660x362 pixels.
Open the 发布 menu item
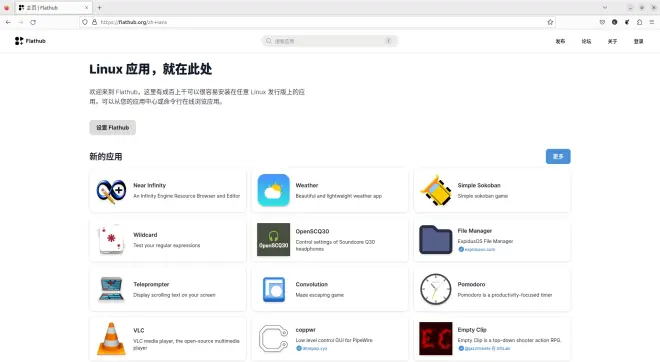coord(560,41)
